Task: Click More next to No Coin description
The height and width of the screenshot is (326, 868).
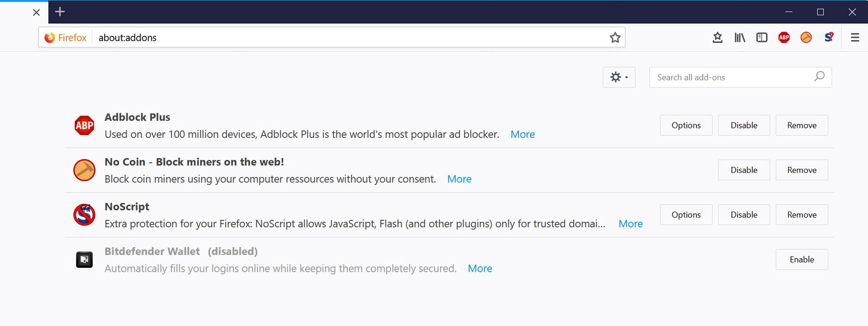Action: [x=459, y=179]
